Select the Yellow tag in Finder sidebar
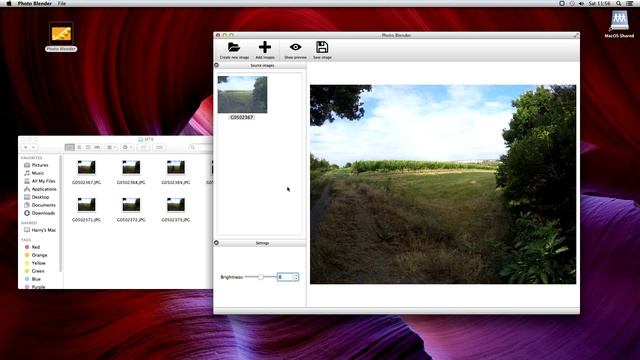The width and height of the screenshot is (640, 360). 38,263
